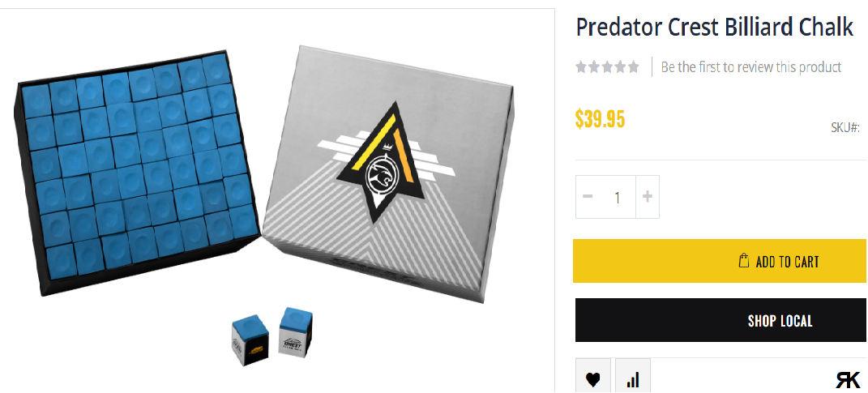Image resolution: width=868 pixels, height=393 pixels.
Task: Select the first rating star
Action: pos(581,67)
